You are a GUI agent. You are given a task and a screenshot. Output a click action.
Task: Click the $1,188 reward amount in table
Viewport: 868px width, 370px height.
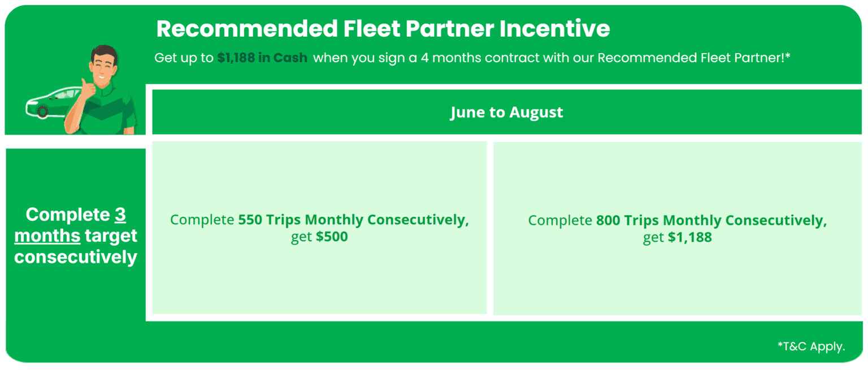[690, 237]
